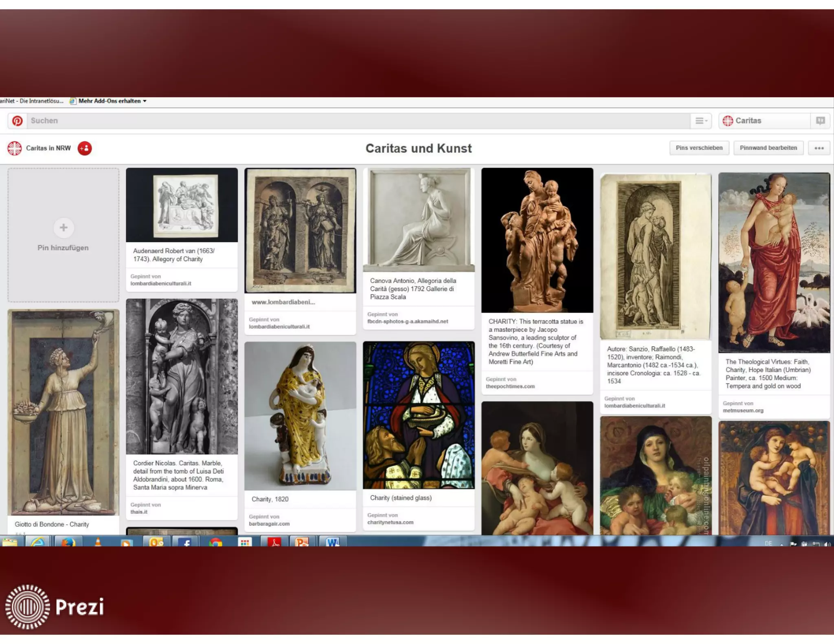The width and height of the screenshot is (834, 644).
Task: Open the notifications pin-speech-bubble icon
Action: 820,121
